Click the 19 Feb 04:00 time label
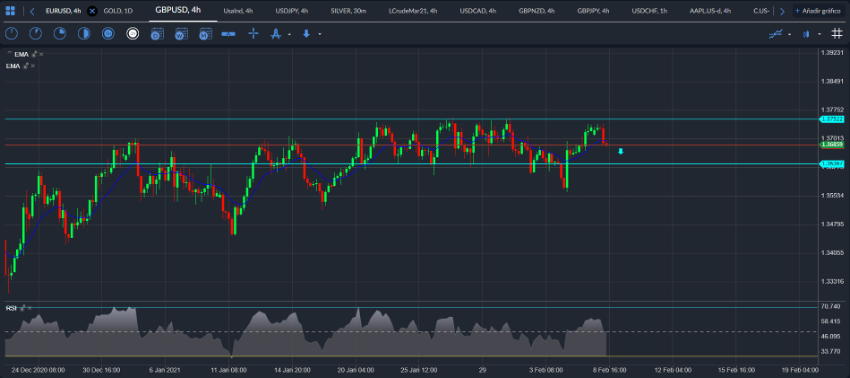 pos(800,370)
